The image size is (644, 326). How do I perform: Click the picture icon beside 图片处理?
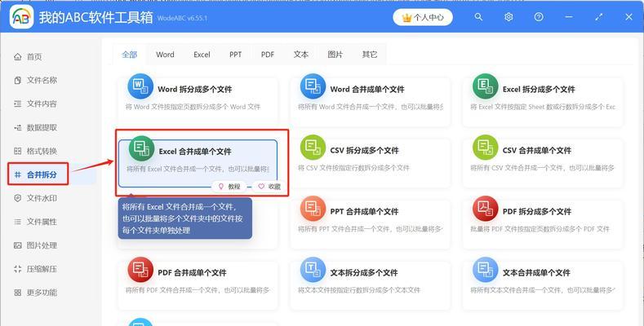18,245
